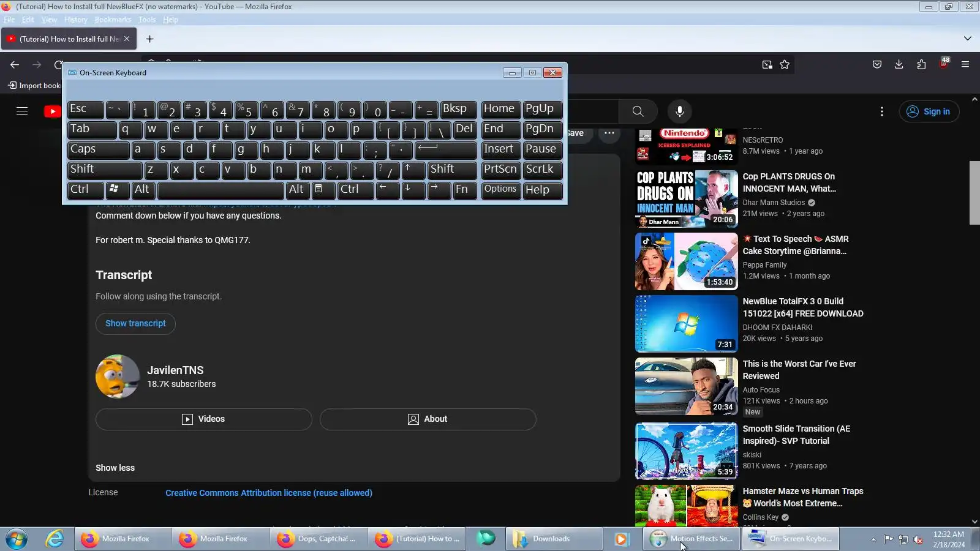Screen dimensions: 980x551
Task: Click the Firefox forward arrow
Action: click(x=37, y=65)
